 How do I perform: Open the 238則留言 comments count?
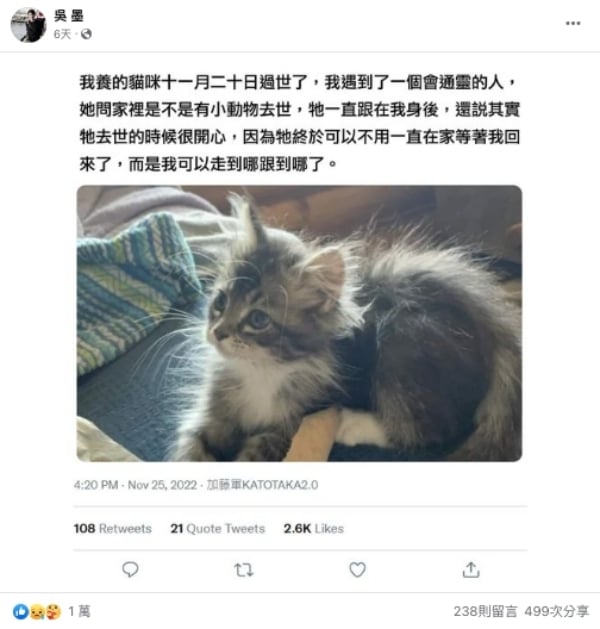coord(485,611)
